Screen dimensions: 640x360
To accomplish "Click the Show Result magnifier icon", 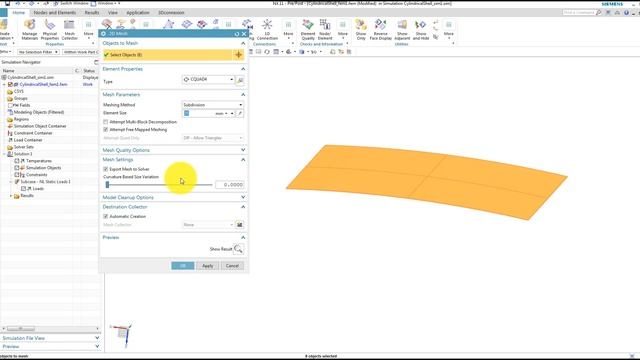I will coord(238,249).
